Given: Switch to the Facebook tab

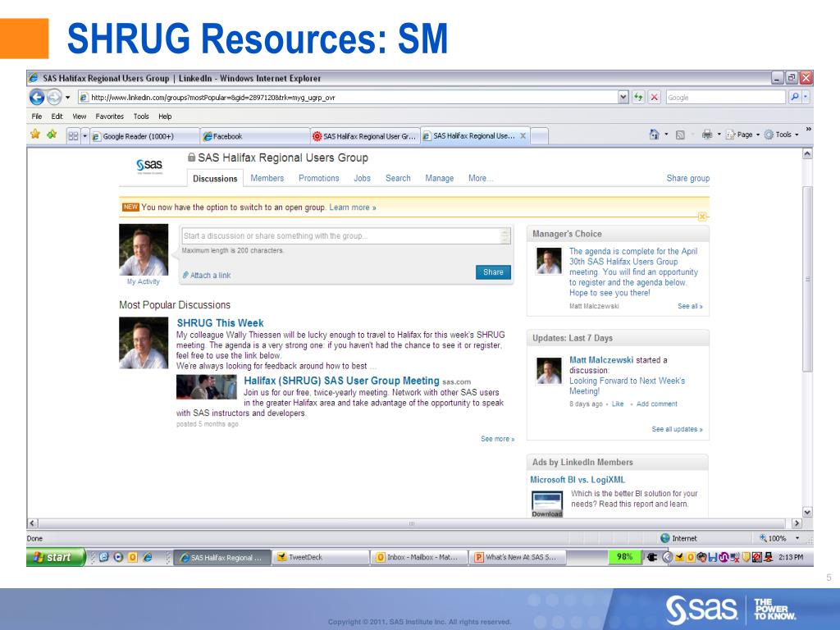Looking at the screenshot, I should (254, 136).
